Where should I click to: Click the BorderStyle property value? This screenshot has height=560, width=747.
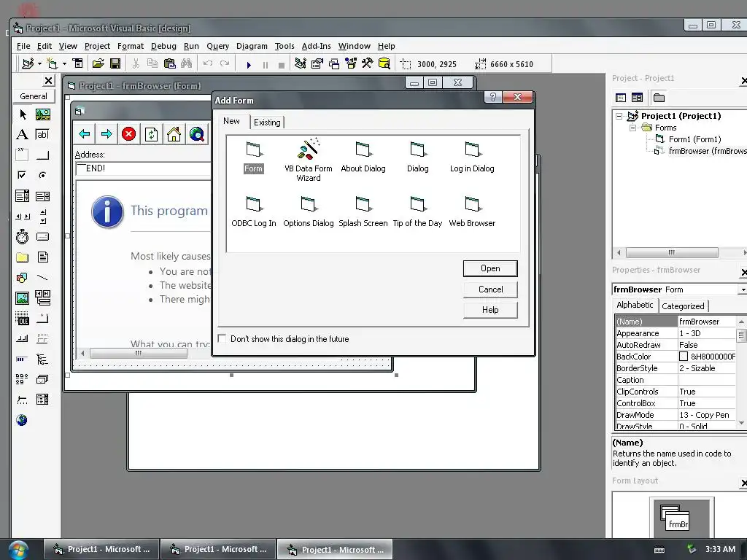(x=707, y=368)
